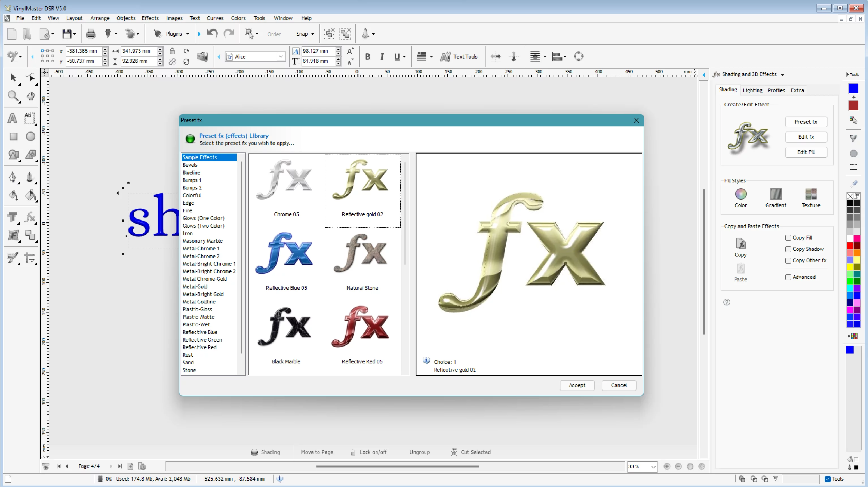Click the Save floppy disk icon
Image resolution: width=868 pixels, height=487 pixels.
67,34
